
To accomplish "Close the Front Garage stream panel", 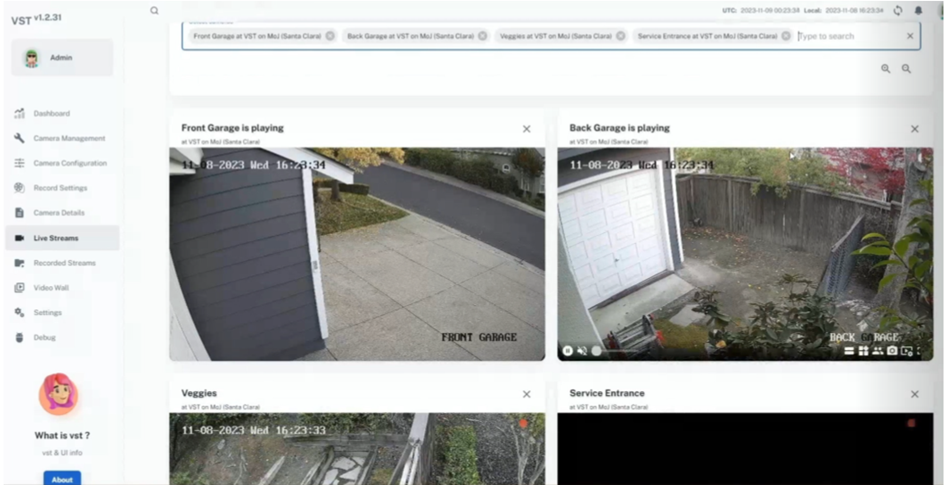I will click(527, 129).
